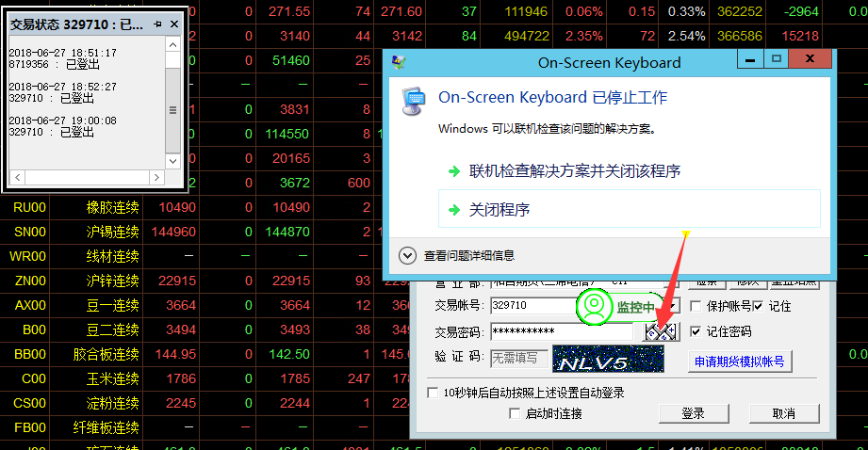Click the 144960 price in SN00 row
Image resolution: width=868 pixels, height=450 pixels.
click(173, 232)
